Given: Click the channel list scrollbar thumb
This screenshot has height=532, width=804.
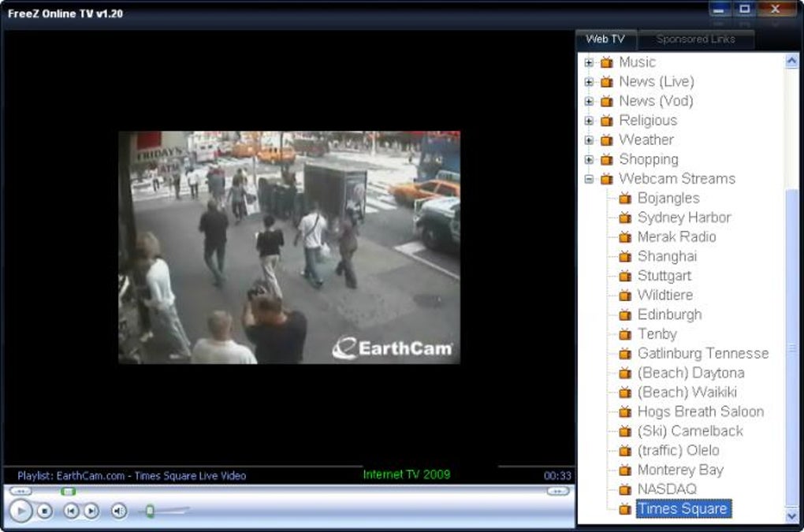Looking at the screenshot, I should [791, 348].
